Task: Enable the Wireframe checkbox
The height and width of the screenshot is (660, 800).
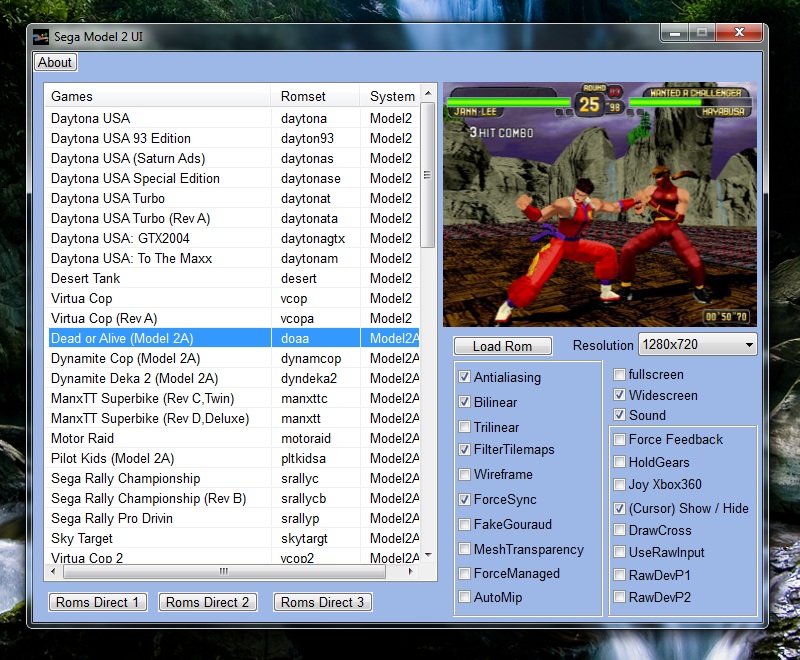Action: point(464,474)
